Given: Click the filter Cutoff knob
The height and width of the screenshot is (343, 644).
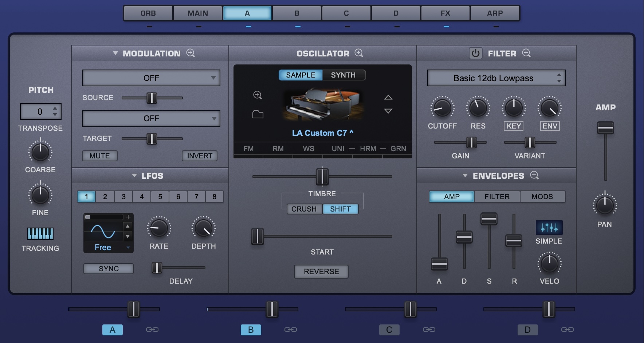Looking at the screenshot, I should 442,108.
